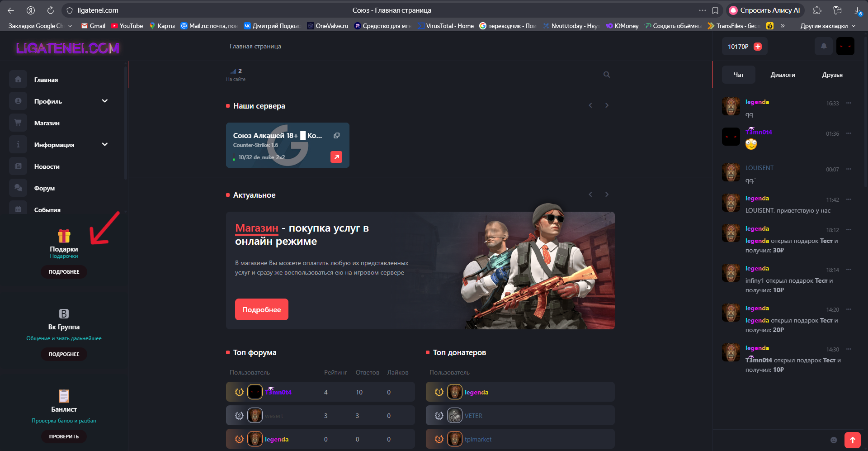The image size is (868, 451).
Task: Open the Другие закладки dropdown
Action: [828, 26]
